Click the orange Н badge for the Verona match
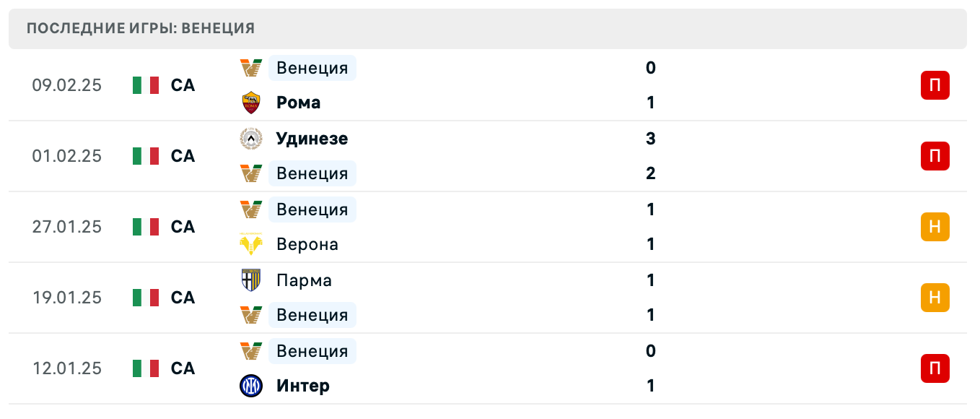 [935, 227]
